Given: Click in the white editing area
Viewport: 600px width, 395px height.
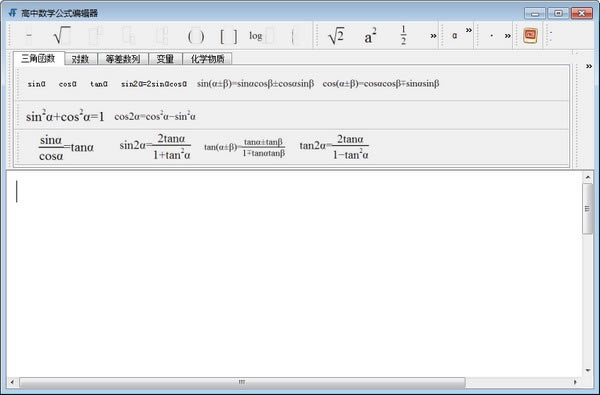Looking at the screenshot, I should [294, 273].
